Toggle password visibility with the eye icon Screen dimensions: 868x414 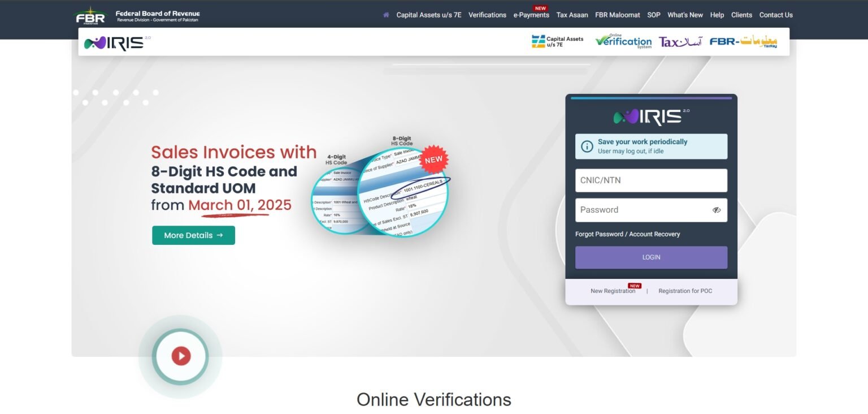click(x=717, y=210)
